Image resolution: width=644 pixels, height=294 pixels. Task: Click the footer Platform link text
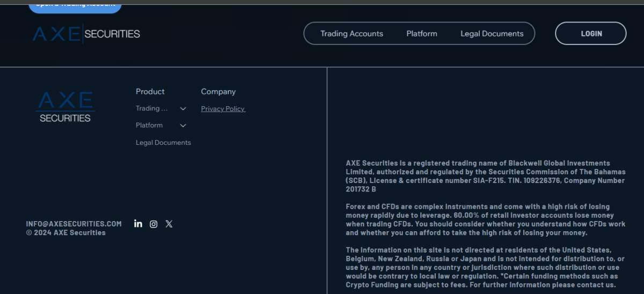[x=149, y=125]
